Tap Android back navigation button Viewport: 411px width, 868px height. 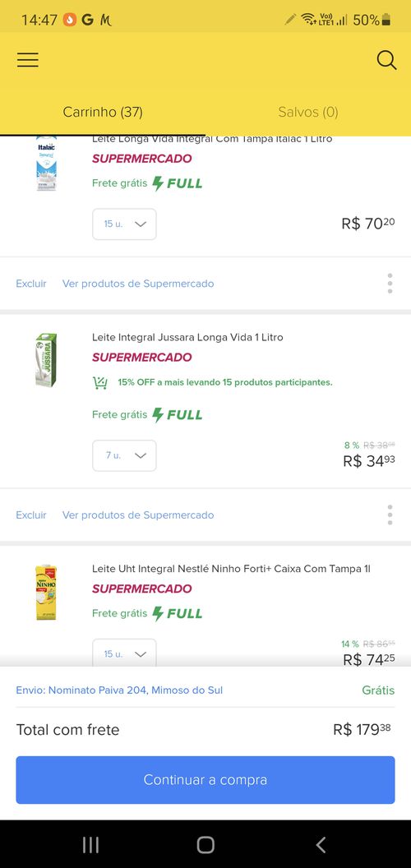coord(320,845)
